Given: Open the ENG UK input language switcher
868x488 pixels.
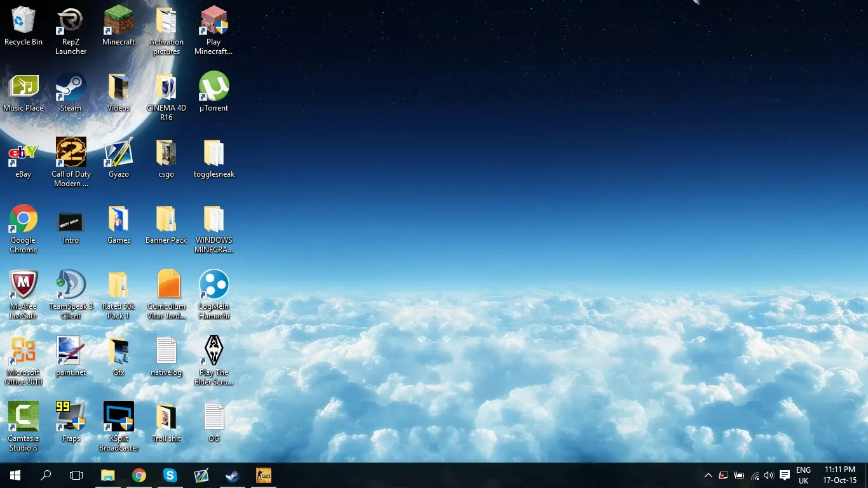Looking at the screenshot, I should click(803, 475).
